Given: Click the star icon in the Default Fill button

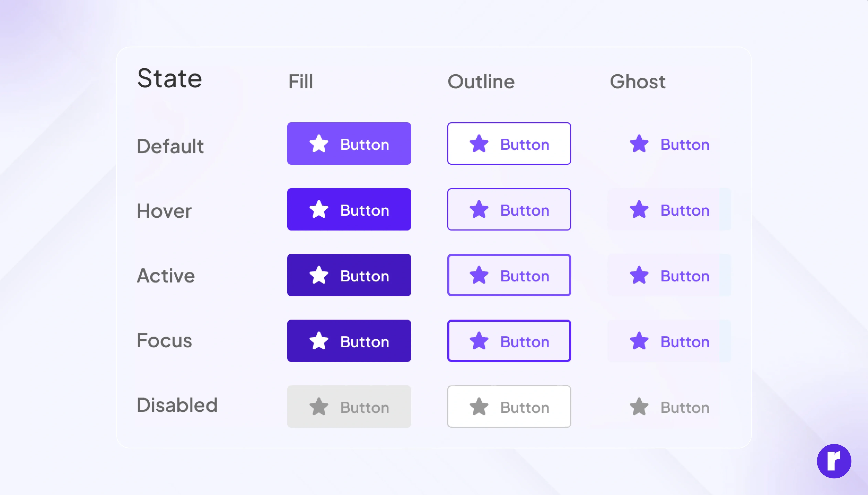Looking at the screenshot, I should 319,144.
